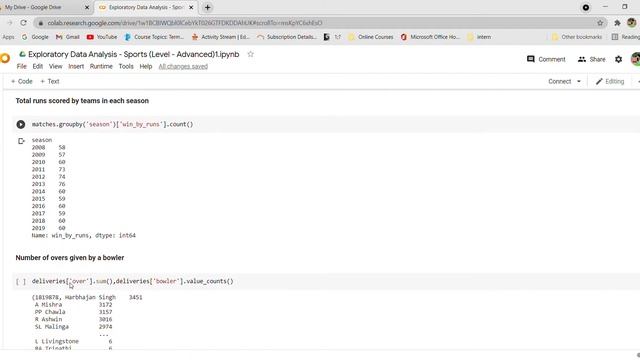This screenshot has height=360, width=640.
Task: Add a new Text cell
Action: [x=50, y=82]
